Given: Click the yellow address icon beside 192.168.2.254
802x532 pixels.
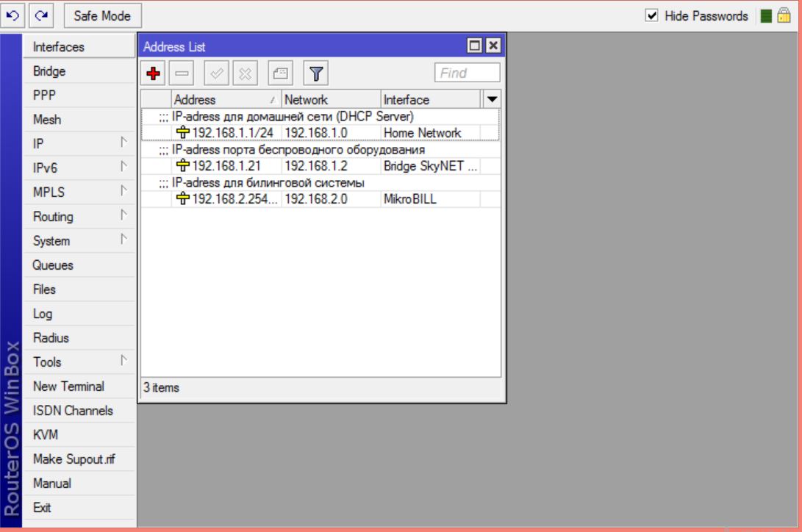Looking at the screenshot, I should pyautogui.click(x=182, y=198).
